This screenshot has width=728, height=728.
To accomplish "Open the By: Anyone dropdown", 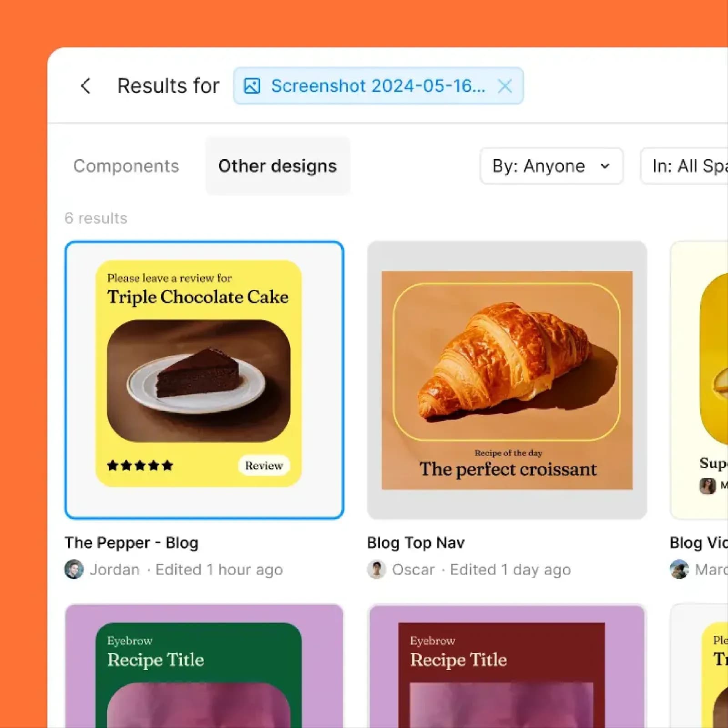I will [551, 166].
